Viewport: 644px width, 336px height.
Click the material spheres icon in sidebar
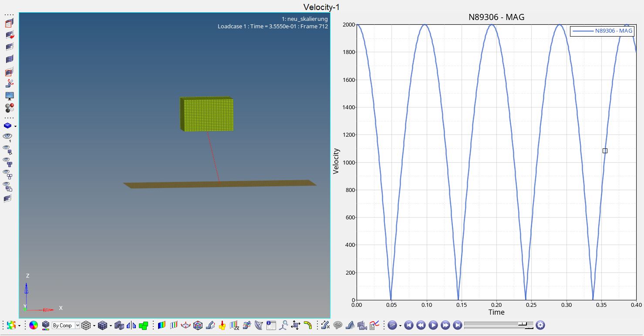(x=9, y=108)
